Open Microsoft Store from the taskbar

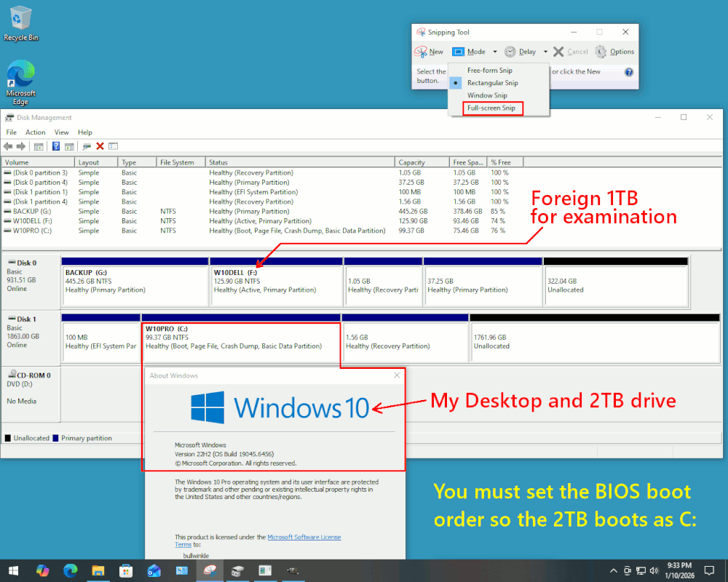(126, 571)
